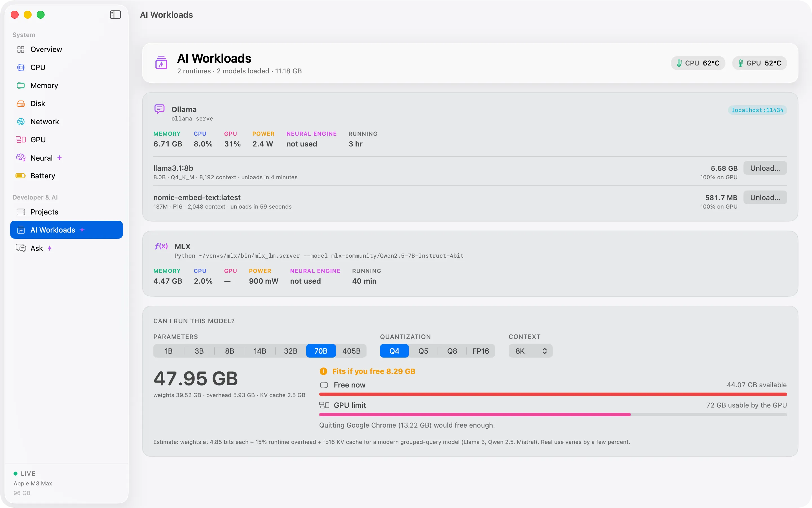
Task: Click the CPU 62°C temperature pill
Action: point(698,63)
